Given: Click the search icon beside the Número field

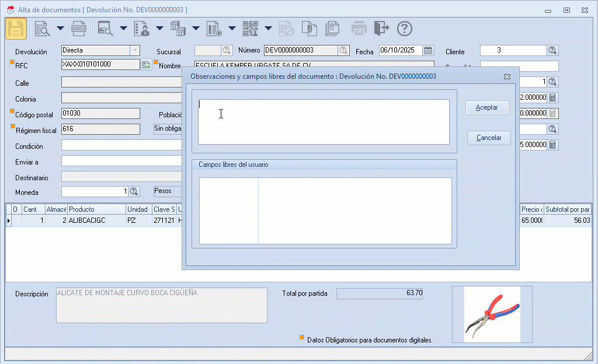Looking at the screenshot, I should click(x=344, y=51).
